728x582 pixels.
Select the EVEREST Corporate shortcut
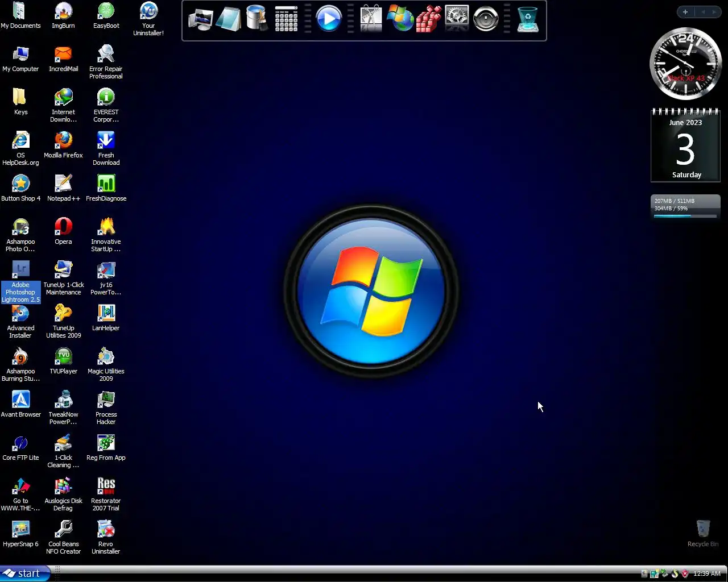pyautogui.click(x=106, y=106)
